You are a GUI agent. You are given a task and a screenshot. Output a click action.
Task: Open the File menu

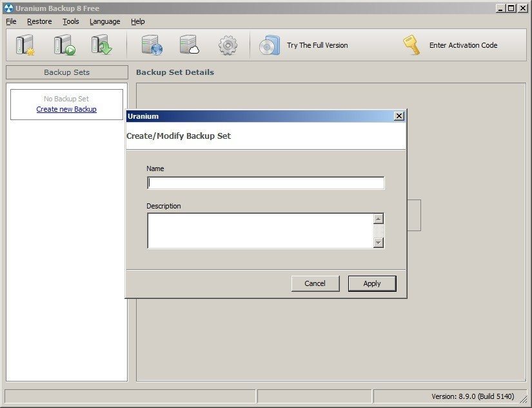10,21
